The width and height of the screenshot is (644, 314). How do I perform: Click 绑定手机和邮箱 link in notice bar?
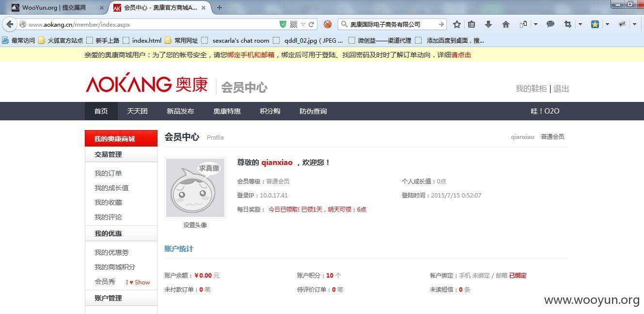(x=251, y=55)
